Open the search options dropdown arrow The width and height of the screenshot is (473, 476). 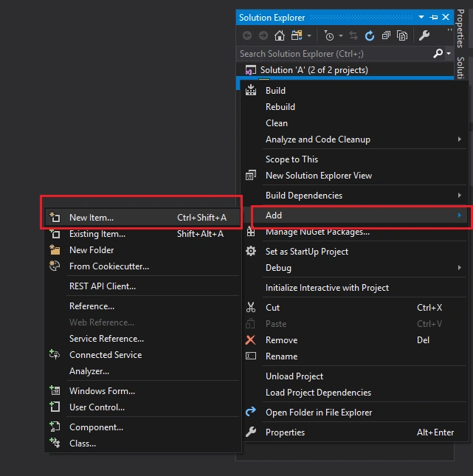(x=449, y=53)
